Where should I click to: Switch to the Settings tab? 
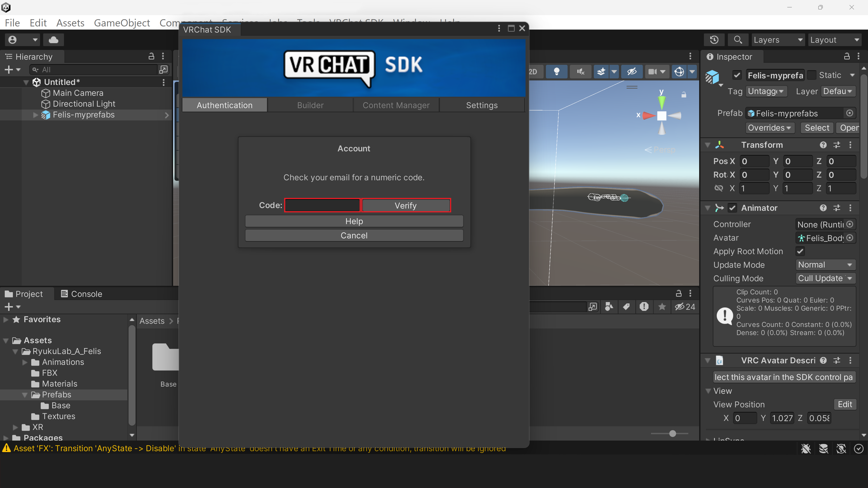point(481,105)
